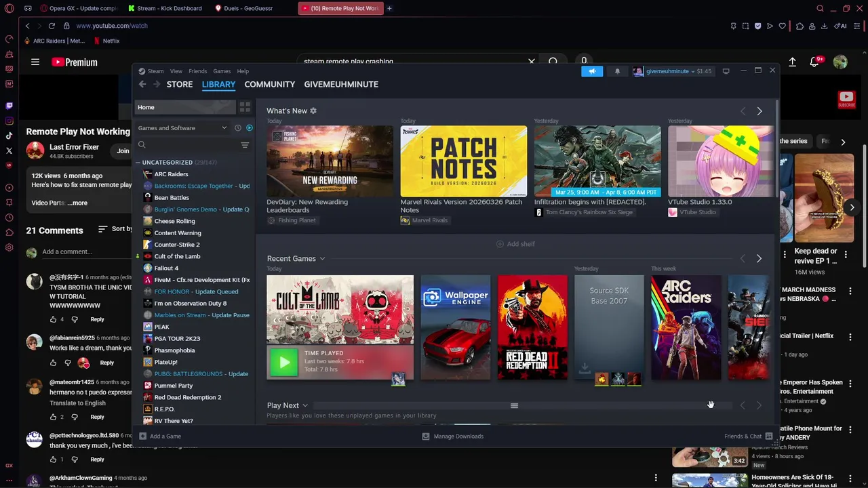Toggle sort by recent activity clock icon
Screen dimensions: 868x488
(x=238, y=128)
